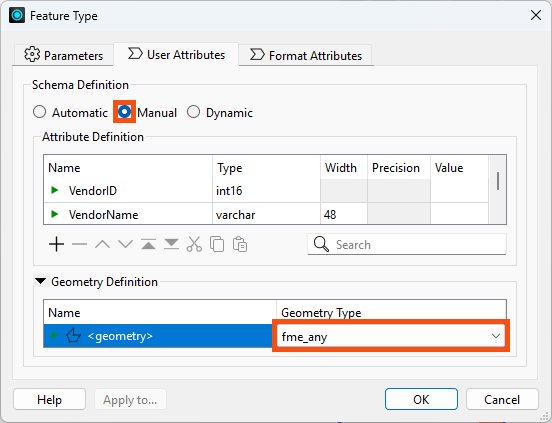
Task: Click the Apply to... button
Action: pos(130,399)
